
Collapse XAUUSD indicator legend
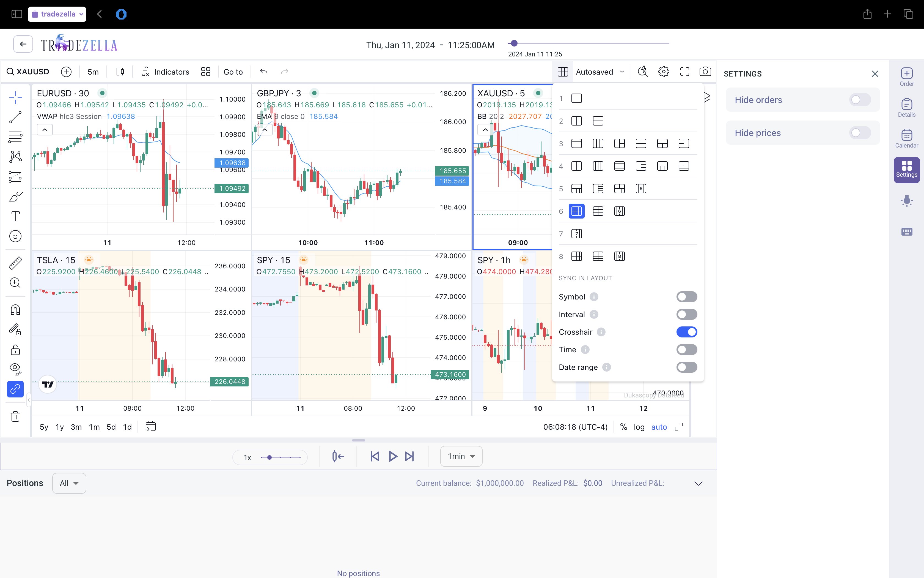[x=485, y=130]
